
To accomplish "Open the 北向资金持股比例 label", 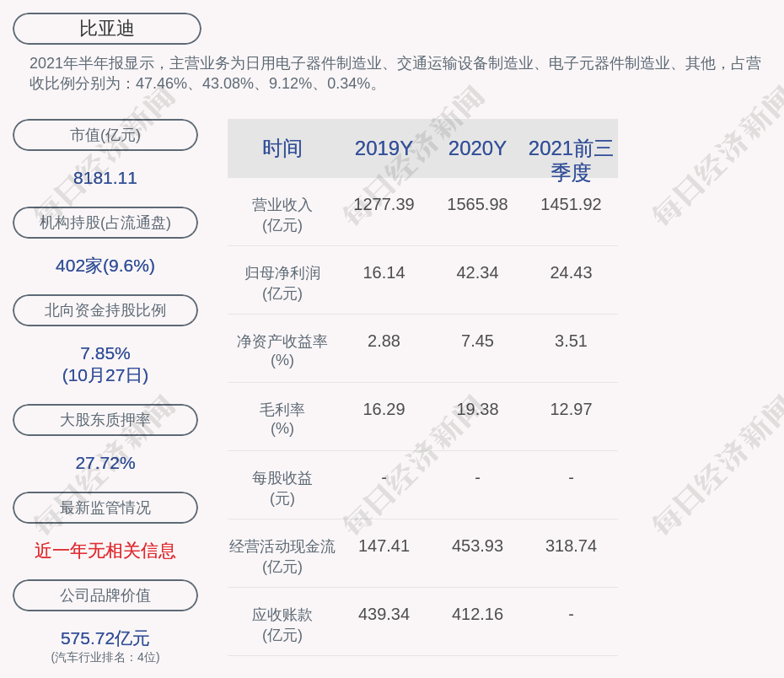I will (105, 310).
